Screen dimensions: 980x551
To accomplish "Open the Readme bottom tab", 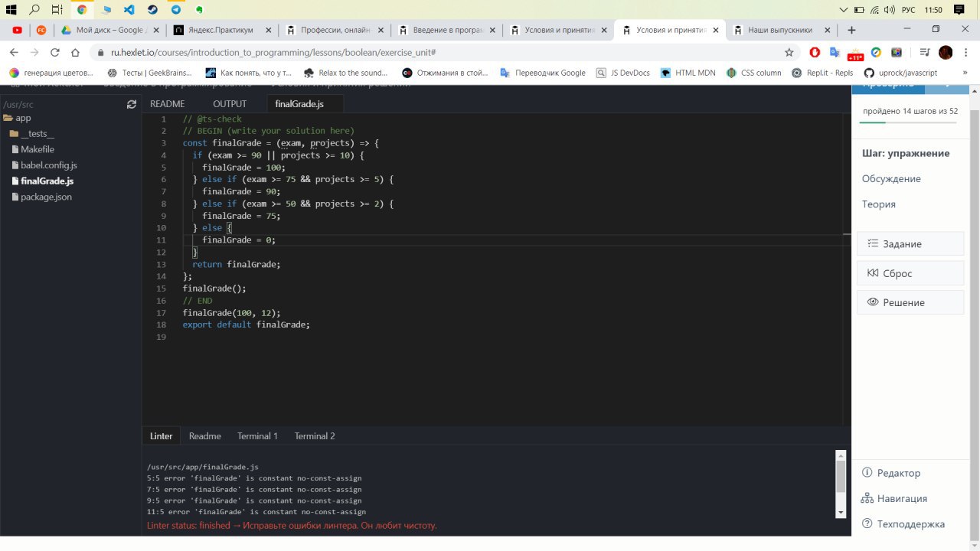I will pos(205,435).
